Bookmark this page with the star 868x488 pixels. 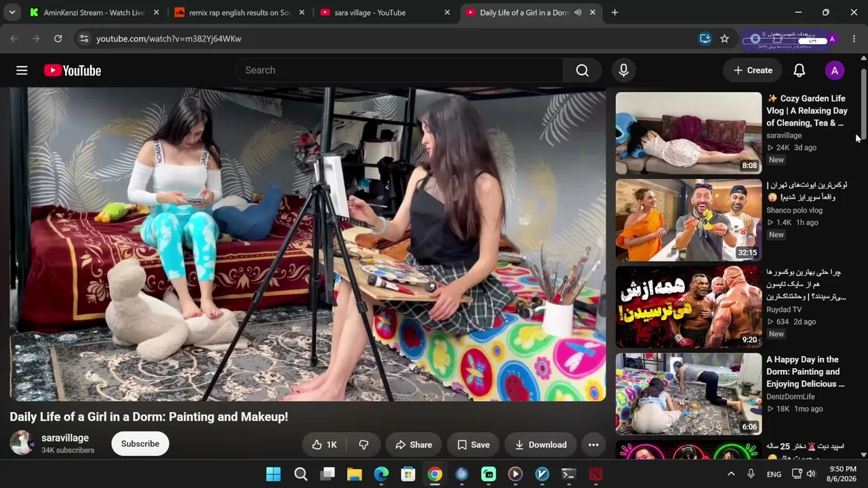(x=724, y=39)
